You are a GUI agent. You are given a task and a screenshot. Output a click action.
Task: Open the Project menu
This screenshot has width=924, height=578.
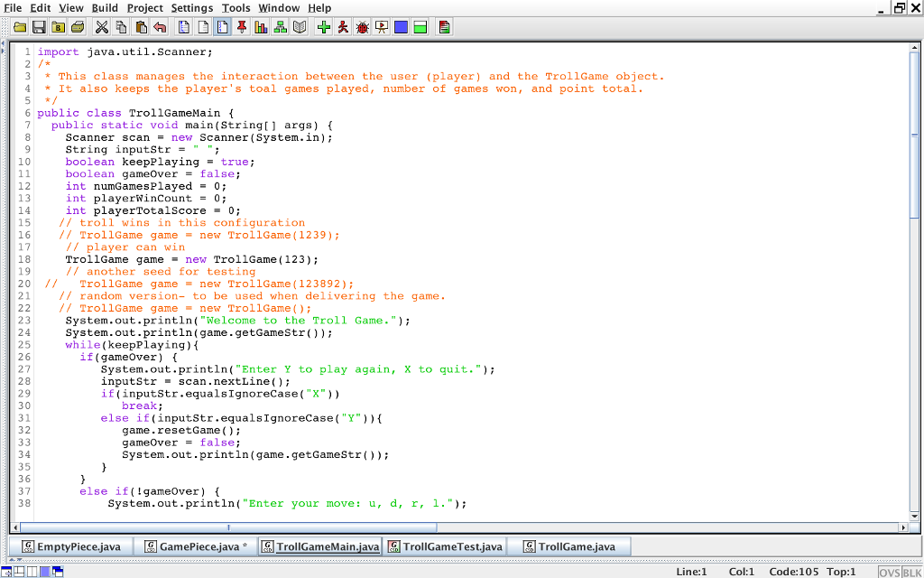145,7
